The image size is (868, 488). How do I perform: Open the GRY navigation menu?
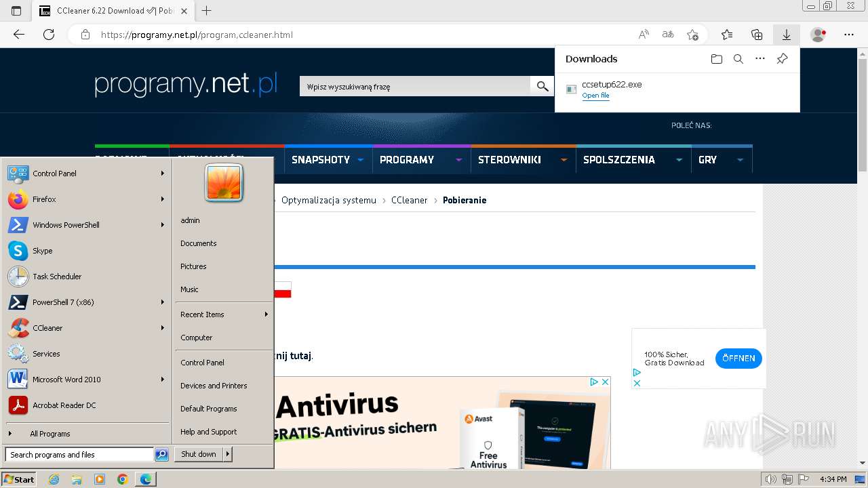[707, 160]
